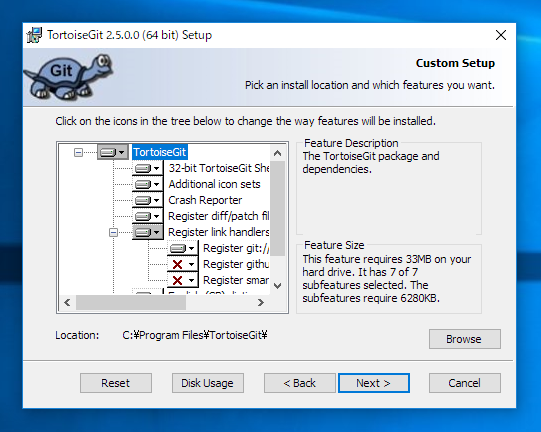The image size is (541, 432).
Task: Go back with the < Back button
Action: click(299, 383)
